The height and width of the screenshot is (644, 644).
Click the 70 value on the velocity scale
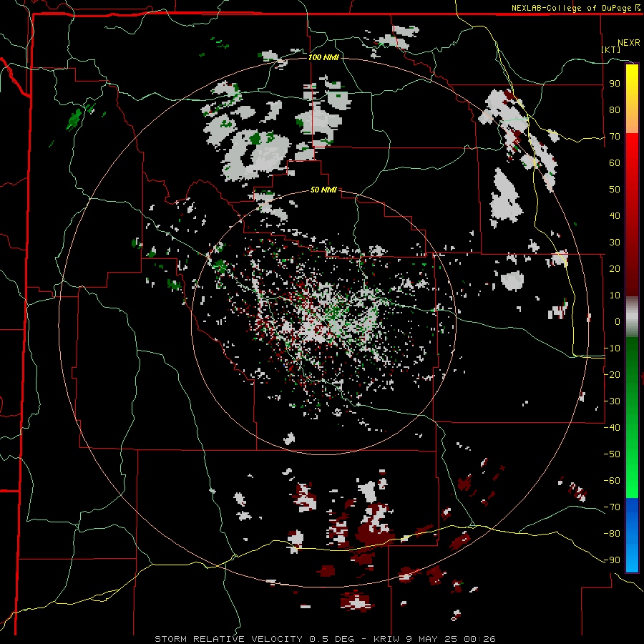click(x=615, y=137)
